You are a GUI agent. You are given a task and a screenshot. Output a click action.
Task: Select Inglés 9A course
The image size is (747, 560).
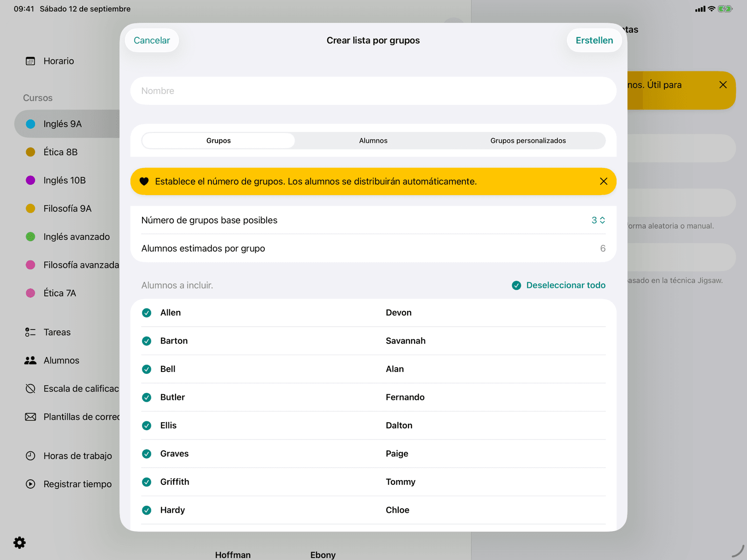click(67, 124)
